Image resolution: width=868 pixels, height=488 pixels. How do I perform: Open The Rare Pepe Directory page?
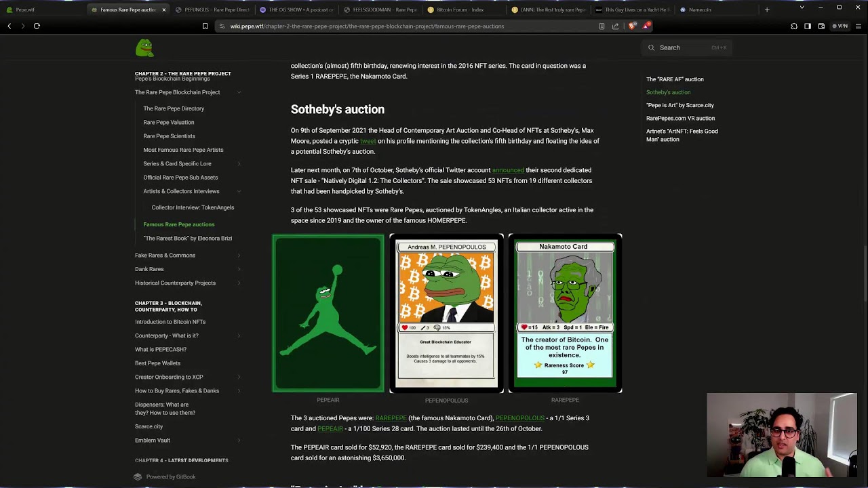tap(174, 108)
